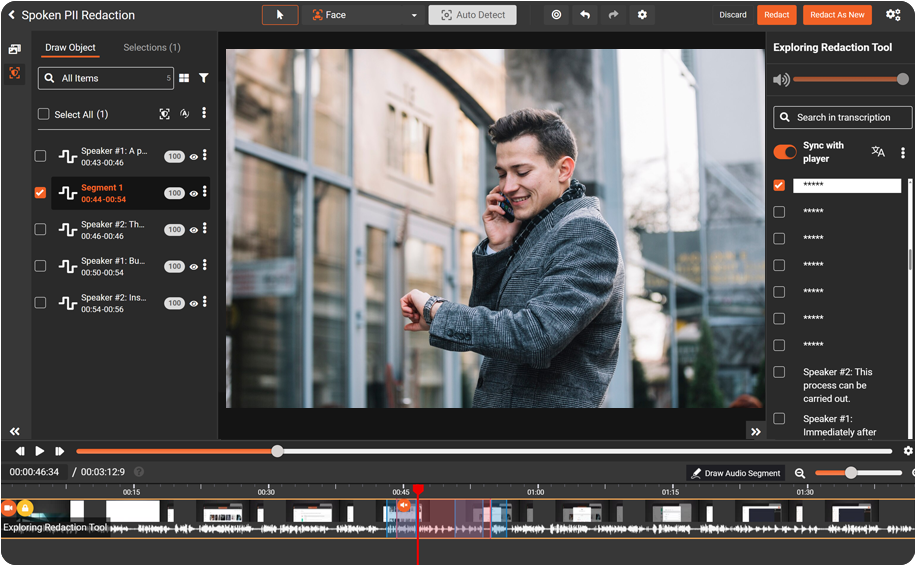Image resolution: width=916 pixels, height=566 pixels.
Task: Click the translate transcription icon
Action: click(878, 152)
